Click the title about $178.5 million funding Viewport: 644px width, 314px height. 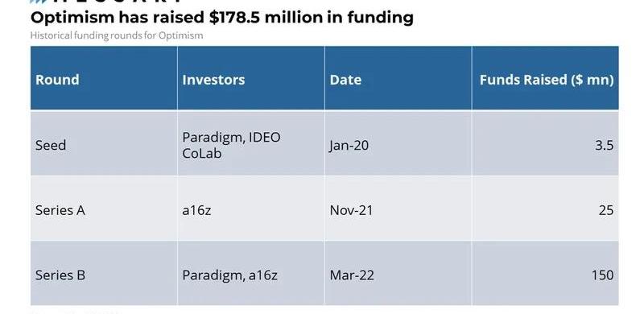(222, 17)
